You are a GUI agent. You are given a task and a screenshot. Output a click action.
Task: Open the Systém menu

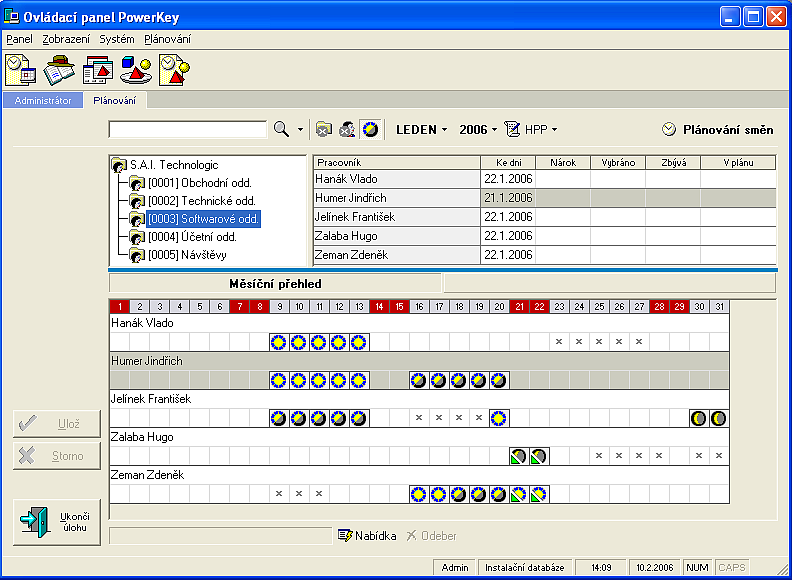coord(117,39)
